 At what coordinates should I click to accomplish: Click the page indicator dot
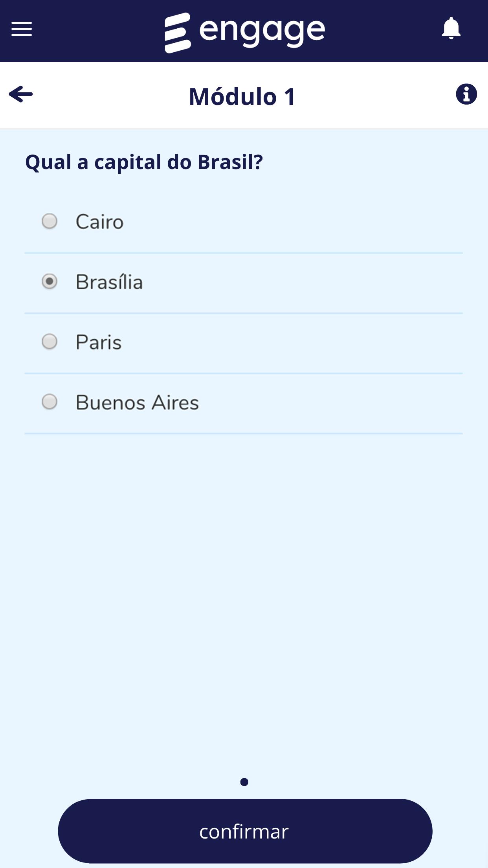tap(244, 782)
